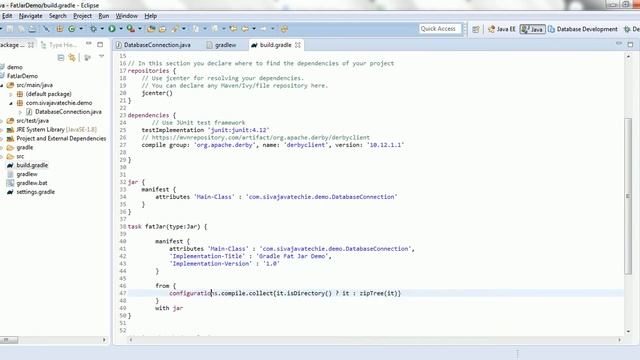Open the Back history dropdown arrow

[x=254, y=29]
